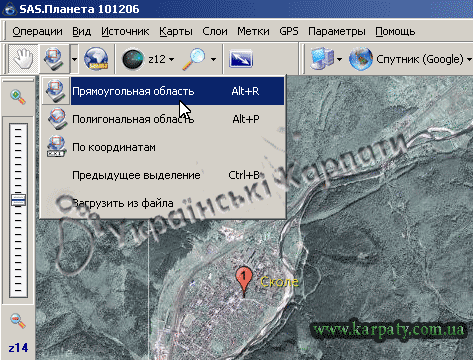Screen dimensions: 473x360
Task: Open the z12 zoom level dropdown
Action: (161, 59)
